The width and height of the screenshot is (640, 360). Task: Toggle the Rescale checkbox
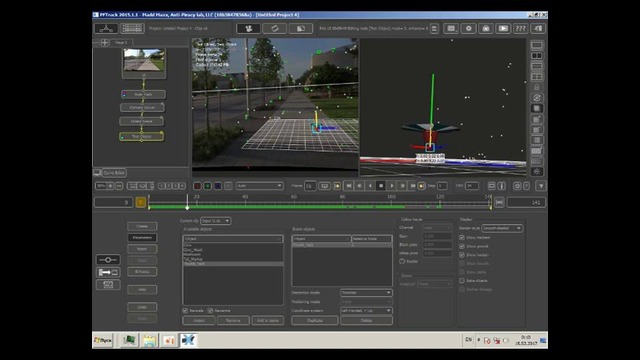(x=185, y=311)
